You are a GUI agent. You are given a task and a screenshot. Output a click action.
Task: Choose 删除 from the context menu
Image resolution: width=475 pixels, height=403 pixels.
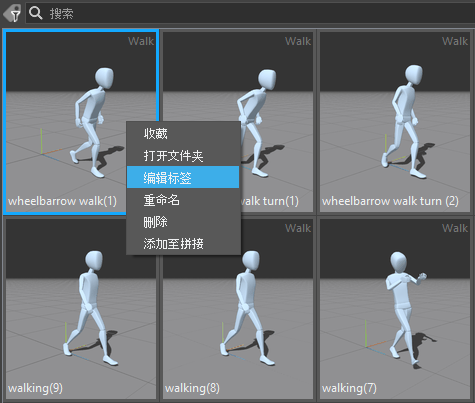coord(183,221)
